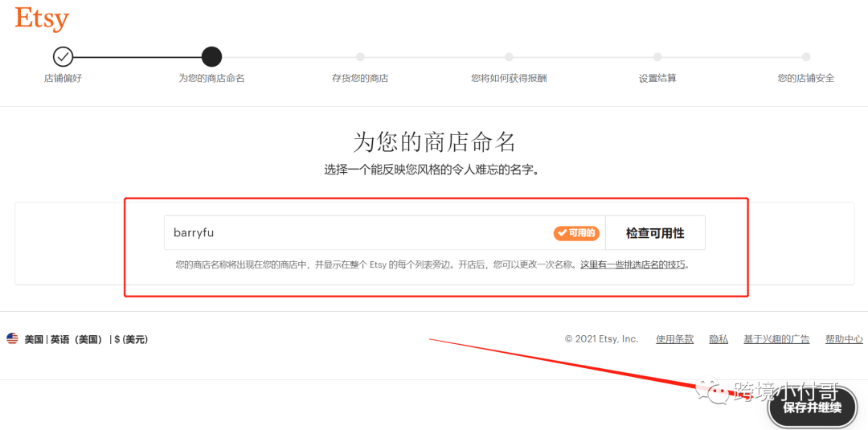Open the 您的店铺安全 step label
868x430 pixels.
tap(806, 78)
